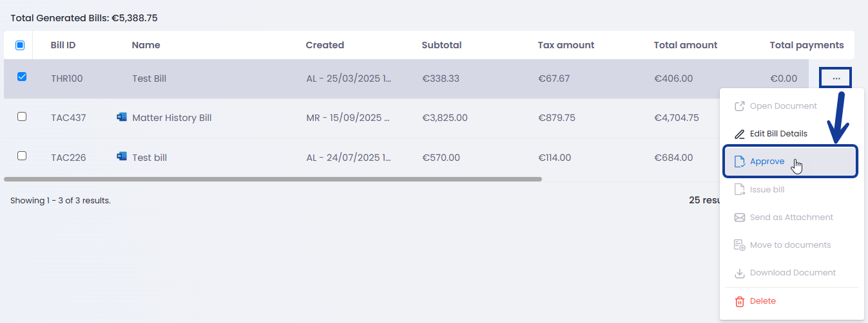
Task: Click the Move to documents icon
Action: [x=740, y=245]
